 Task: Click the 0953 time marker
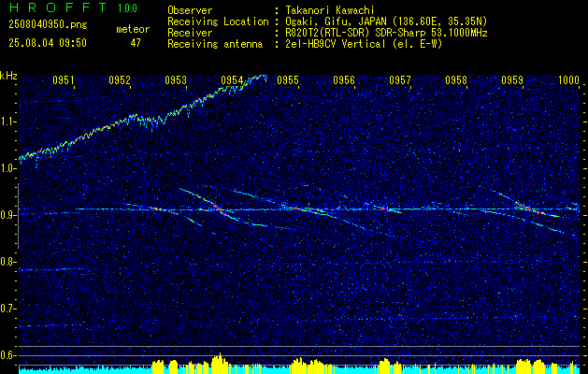(176, 80)
